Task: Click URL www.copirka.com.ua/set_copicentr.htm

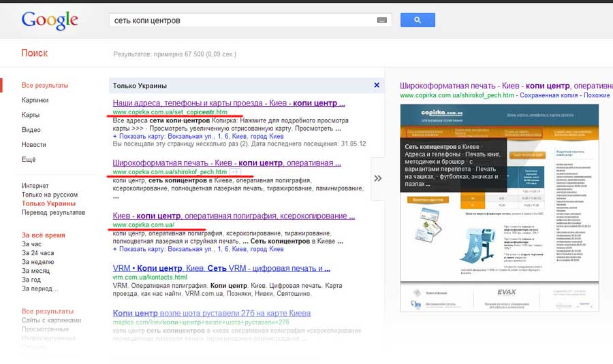Action: [170, 112]
